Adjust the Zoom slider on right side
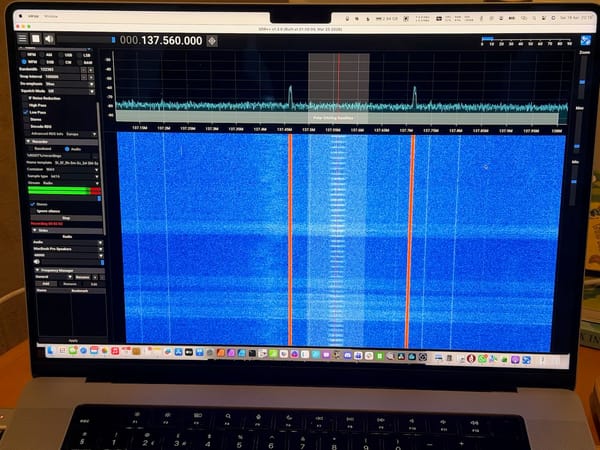 tap(581, 80)
